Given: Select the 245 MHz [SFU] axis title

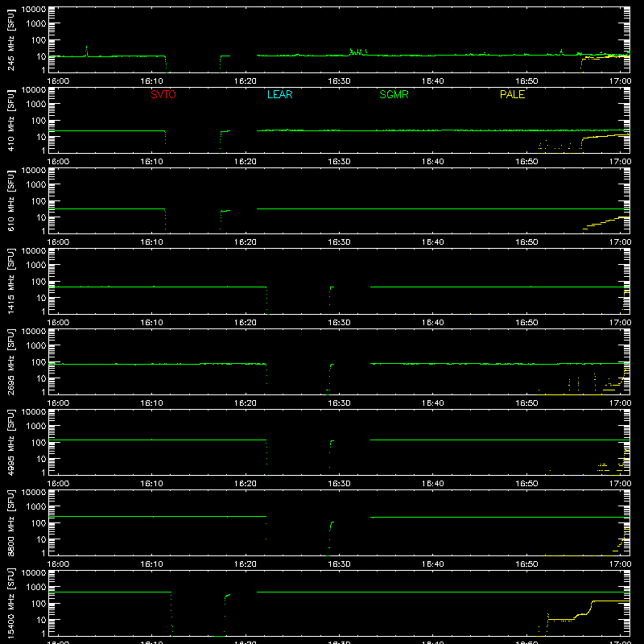Looking at the screenshot, I should pyautogui.click(x=11, y=40).
